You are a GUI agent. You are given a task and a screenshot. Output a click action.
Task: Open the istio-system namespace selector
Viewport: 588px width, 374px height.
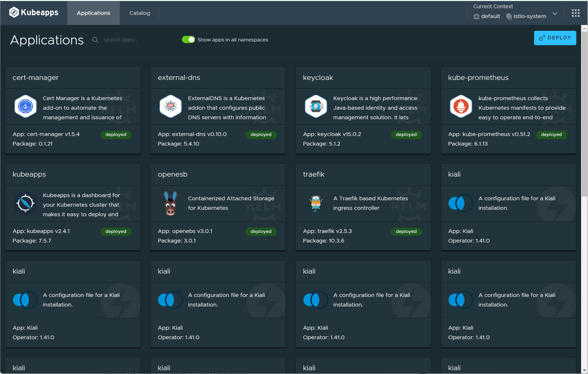coord(530,16)
